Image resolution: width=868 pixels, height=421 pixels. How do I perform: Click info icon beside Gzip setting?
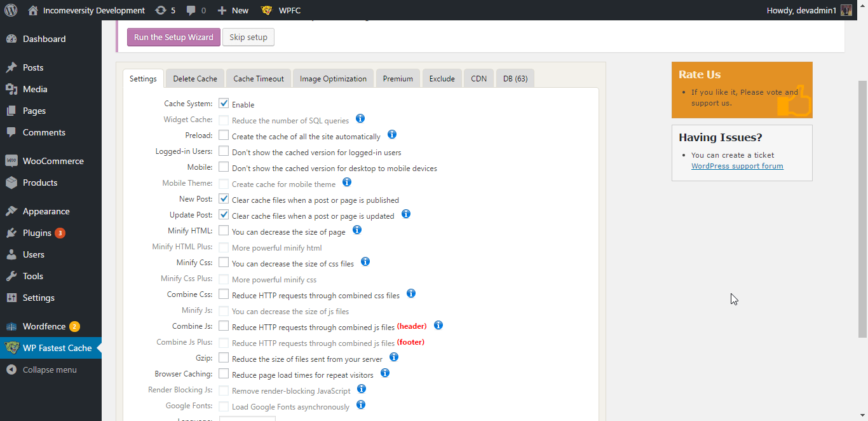394,357
